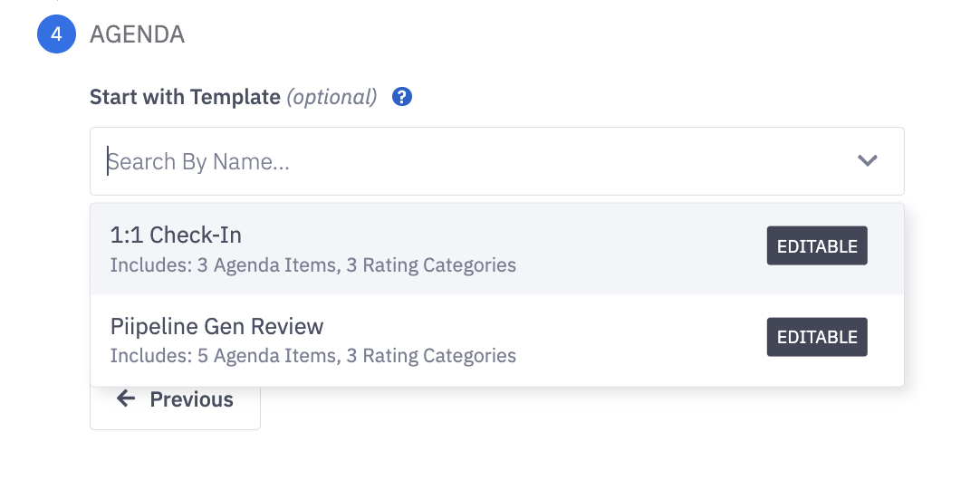980x480 pixels.
Task: Click the Start with Template label
Action: click(185, 97)
